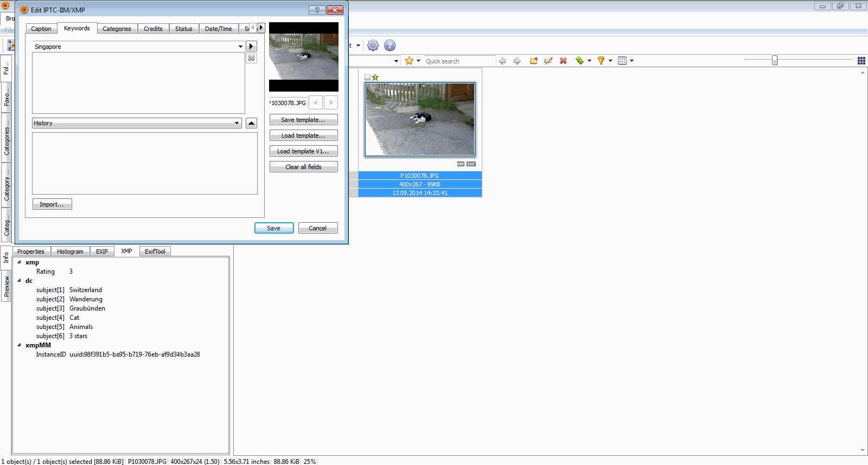Open the Singapore keyword dropdown
868x465 pixels.
[x=240, y=47]
